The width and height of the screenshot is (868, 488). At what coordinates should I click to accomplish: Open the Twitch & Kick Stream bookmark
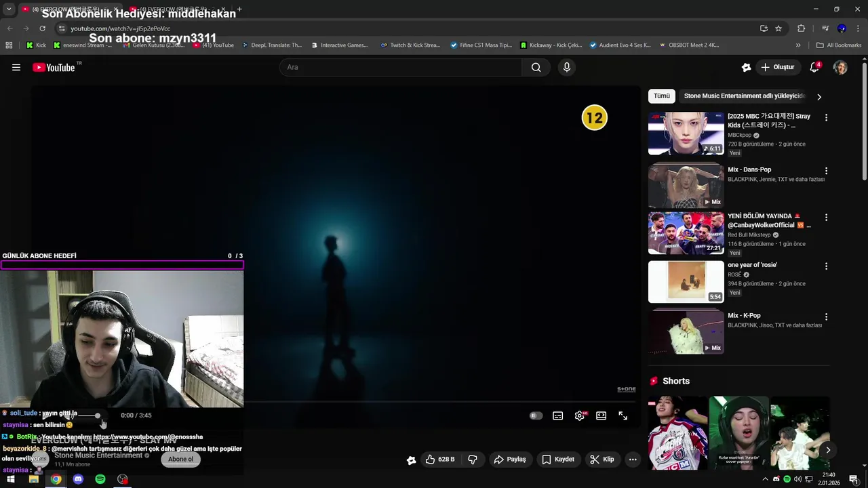click(x=410, y=45)
